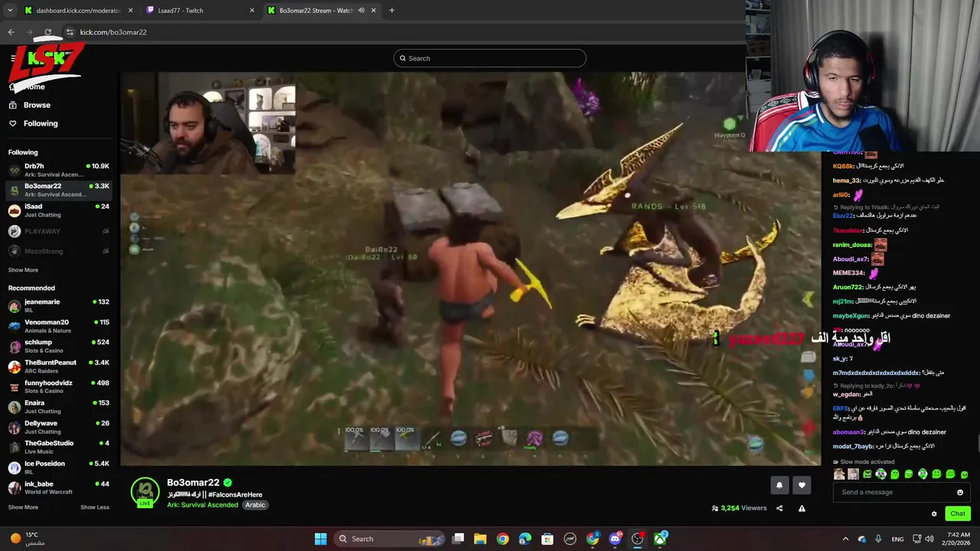Open a new browser tab
980x551 pixels.
pyautogui.click(x=391, y=11)
